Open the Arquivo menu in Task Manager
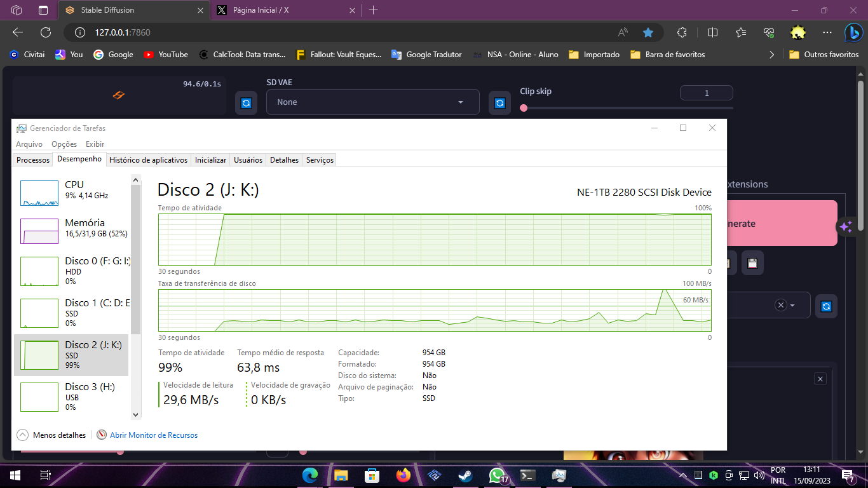This screenshot has width=868, height=488. coord(29,144)
